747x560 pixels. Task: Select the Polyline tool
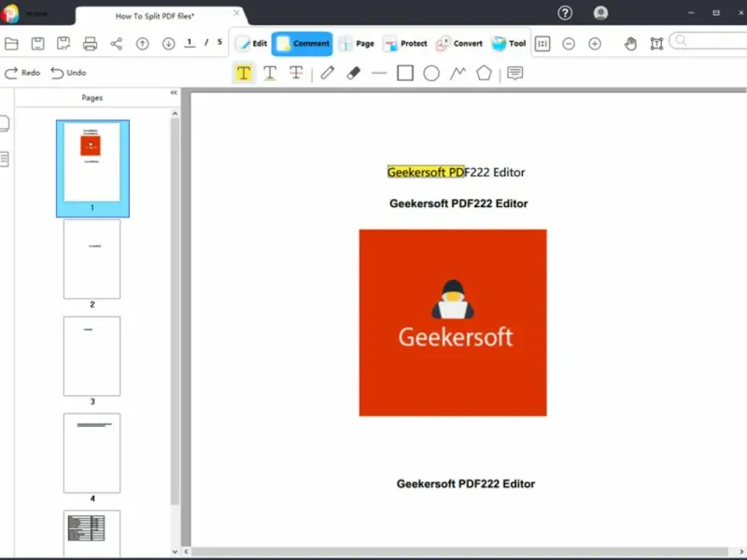[x=458, y=73]
